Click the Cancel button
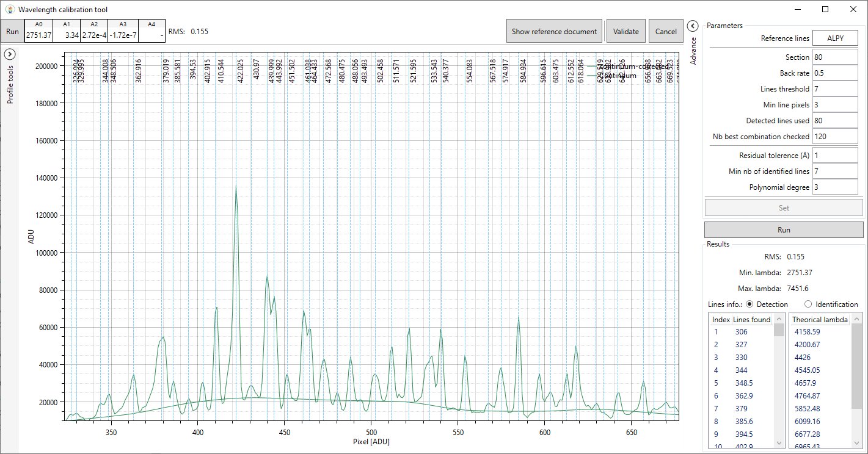 click(x=666, y=31)
